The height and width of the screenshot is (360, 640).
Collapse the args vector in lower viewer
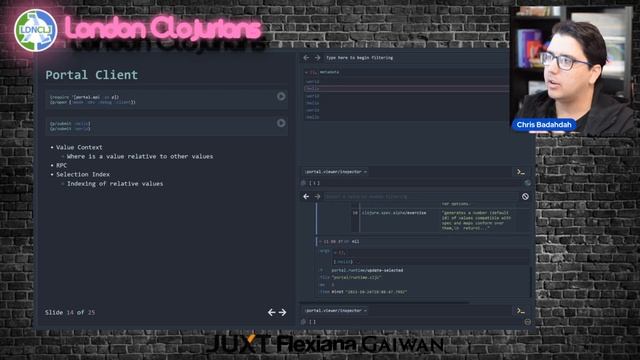tap(335, 253)
